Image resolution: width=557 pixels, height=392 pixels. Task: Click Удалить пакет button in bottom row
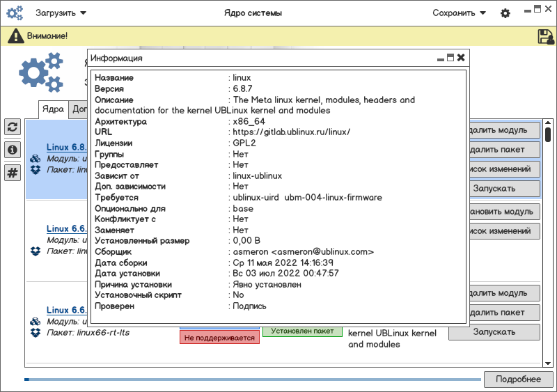[505, 313]
